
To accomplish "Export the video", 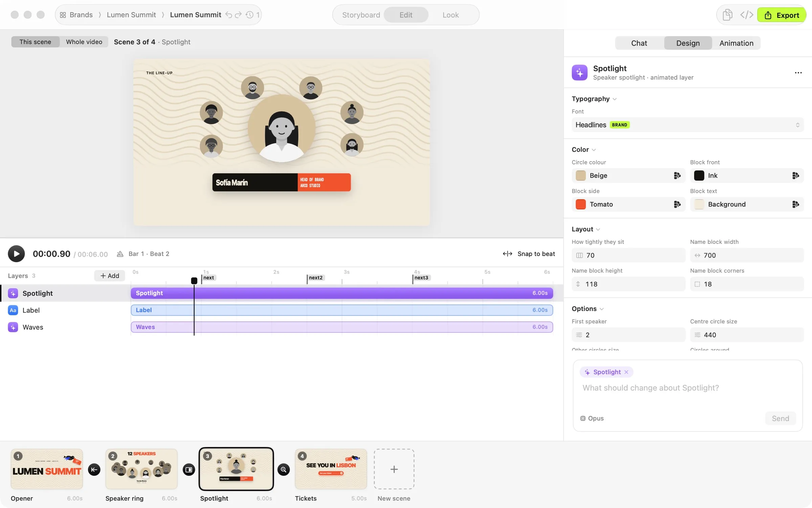I will pyautogui.click(x=782, y=15).
